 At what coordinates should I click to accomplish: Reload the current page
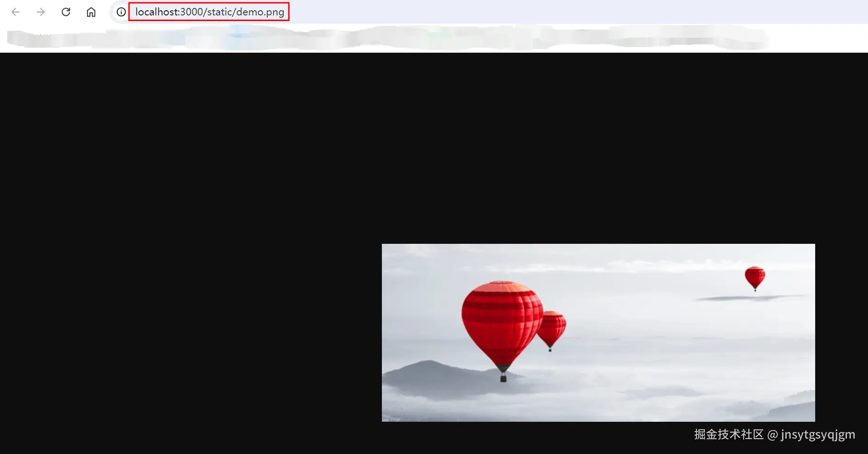point(66,12)
